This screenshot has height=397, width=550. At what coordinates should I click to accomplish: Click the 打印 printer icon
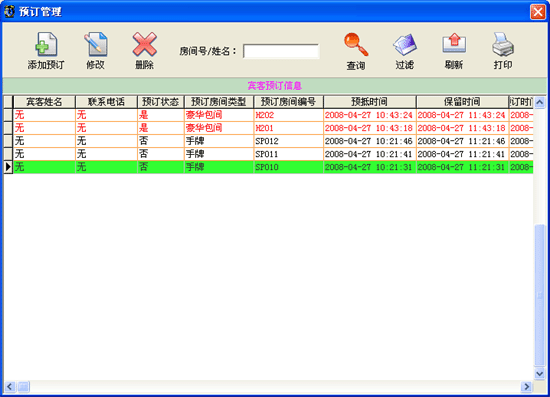click(503, 44)
